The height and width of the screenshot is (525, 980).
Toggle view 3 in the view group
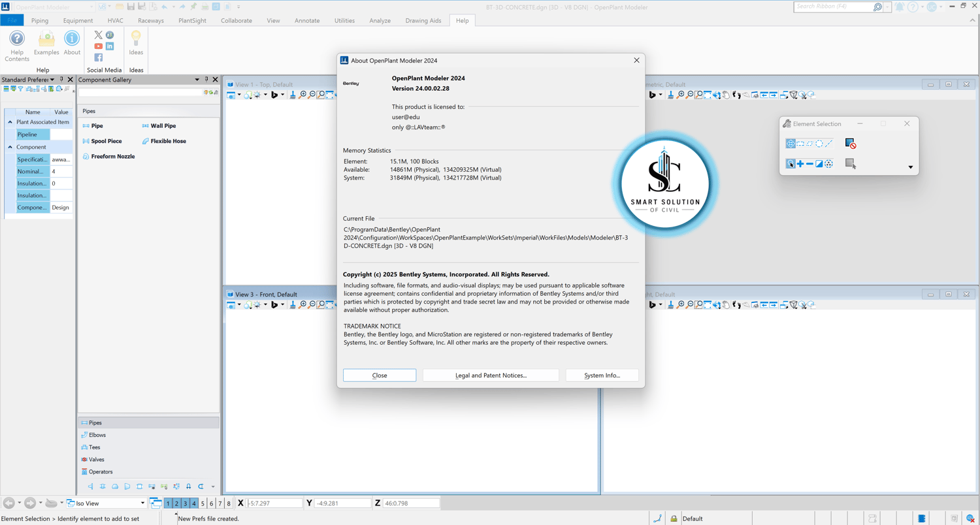coord(185,503)
